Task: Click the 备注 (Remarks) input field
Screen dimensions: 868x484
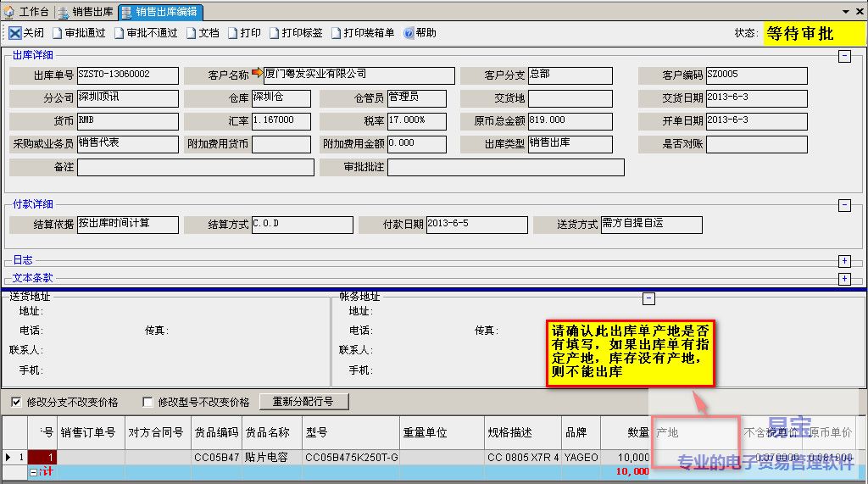Action: pos(196,167)
